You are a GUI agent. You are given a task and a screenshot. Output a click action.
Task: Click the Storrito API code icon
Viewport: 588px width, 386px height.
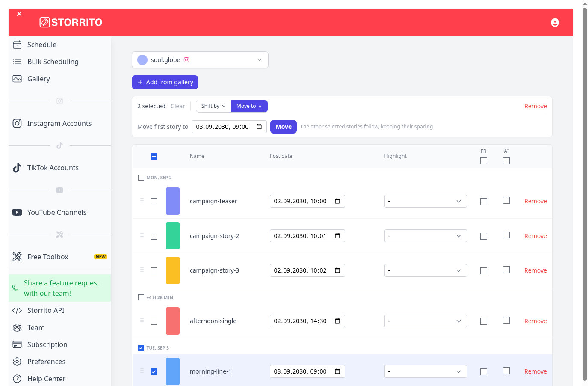[17, 310]
